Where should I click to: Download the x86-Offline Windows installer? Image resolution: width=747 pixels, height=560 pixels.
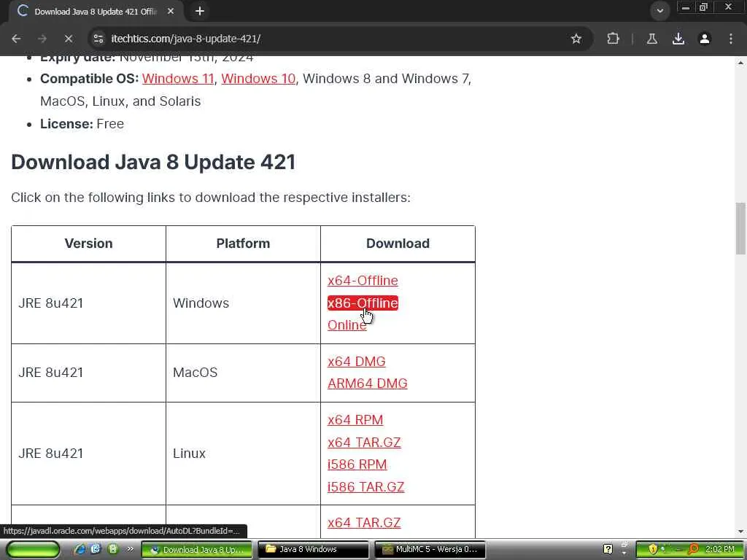coord(363,303)
